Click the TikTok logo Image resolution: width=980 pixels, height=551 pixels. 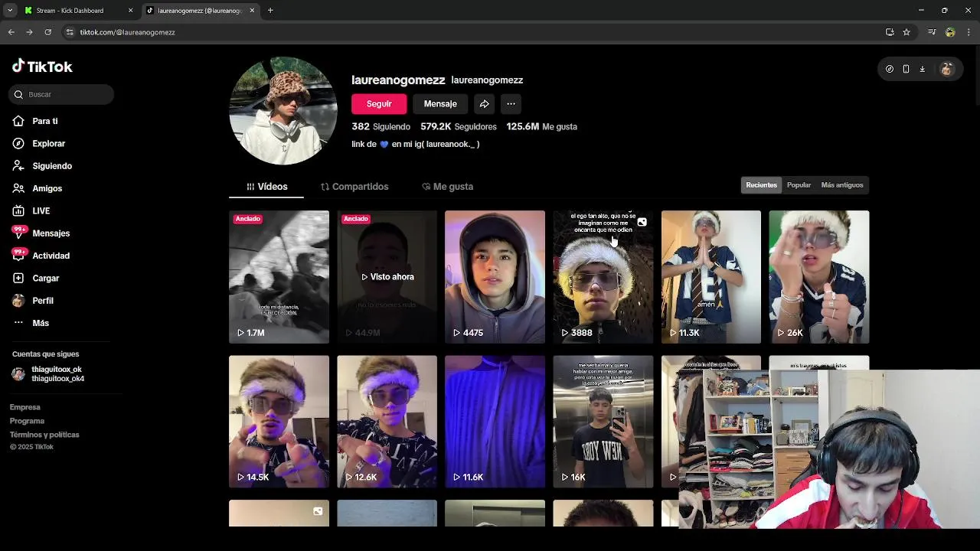pyautogui.click(x=42, y=67)
